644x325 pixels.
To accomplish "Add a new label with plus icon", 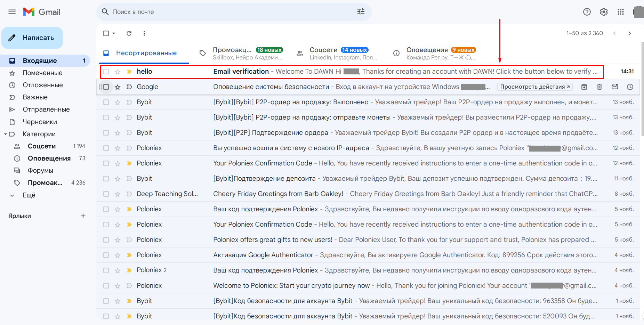I will tap(83, 216).
